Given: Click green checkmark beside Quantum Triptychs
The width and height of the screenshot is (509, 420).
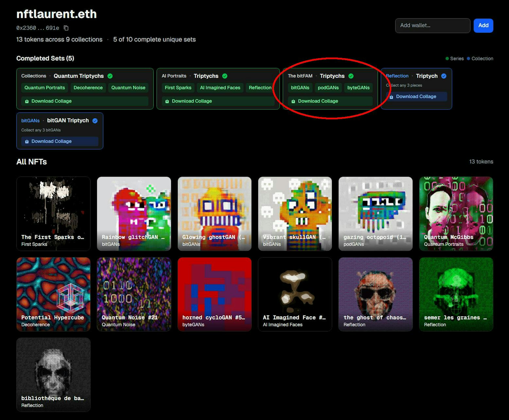Looking at the screenshot, I should tap(110, 76).
